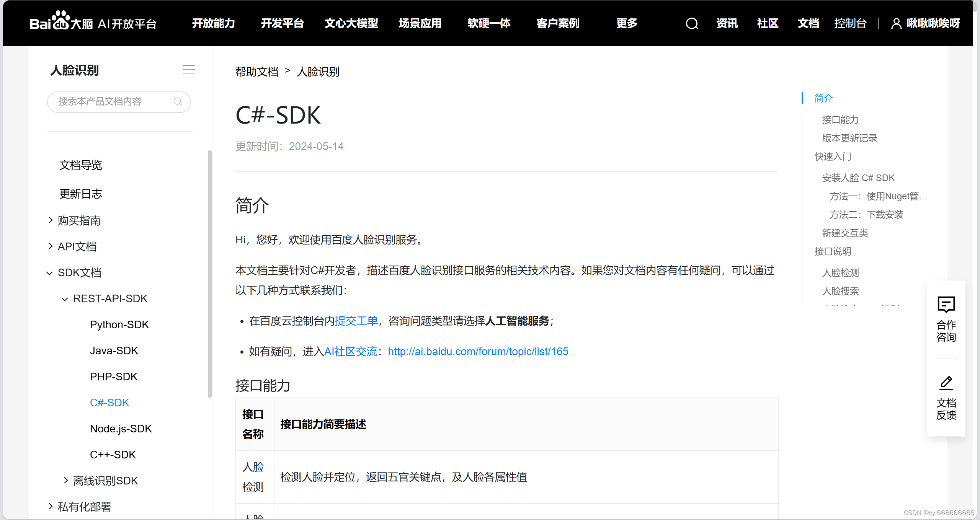Click the 文档反馈 pencil icon
980x520 pixels.
[x=946, y=383]
